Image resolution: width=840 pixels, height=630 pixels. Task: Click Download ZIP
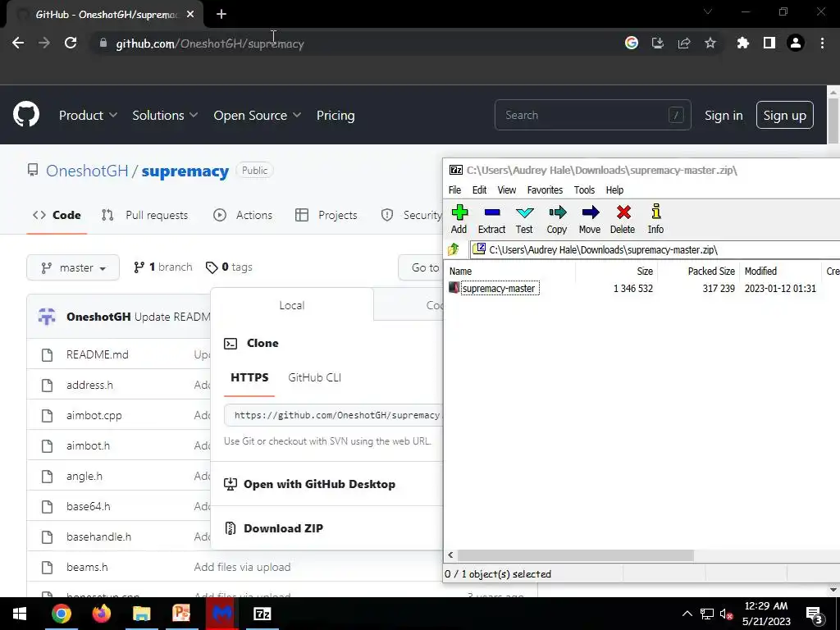(283, 528)
